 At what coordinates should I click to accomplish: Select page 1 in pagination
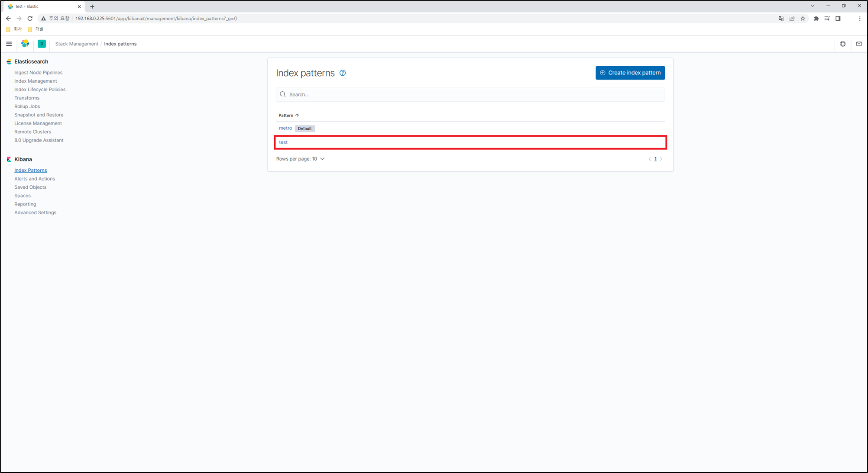coord(655,159)
